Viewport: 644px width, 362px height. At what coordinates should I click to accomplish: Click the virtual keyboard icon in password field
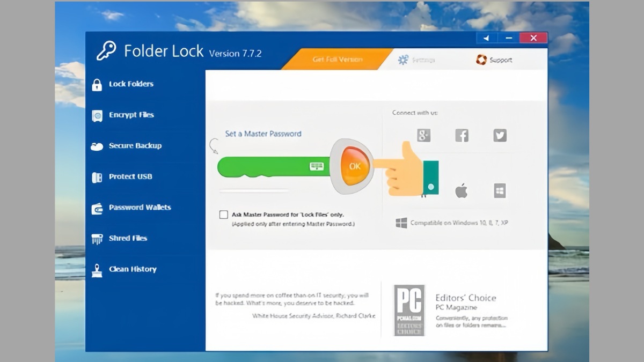[317, 167]
